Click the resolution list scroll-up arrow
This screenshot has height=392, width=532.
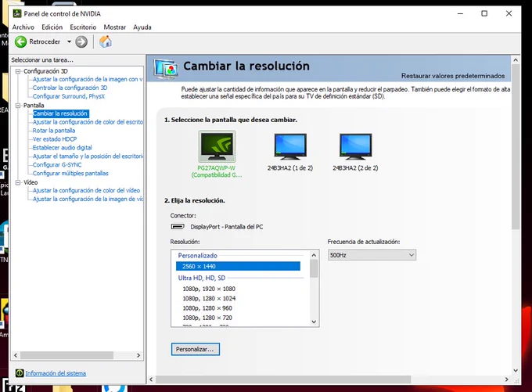[x=314, y=255]
